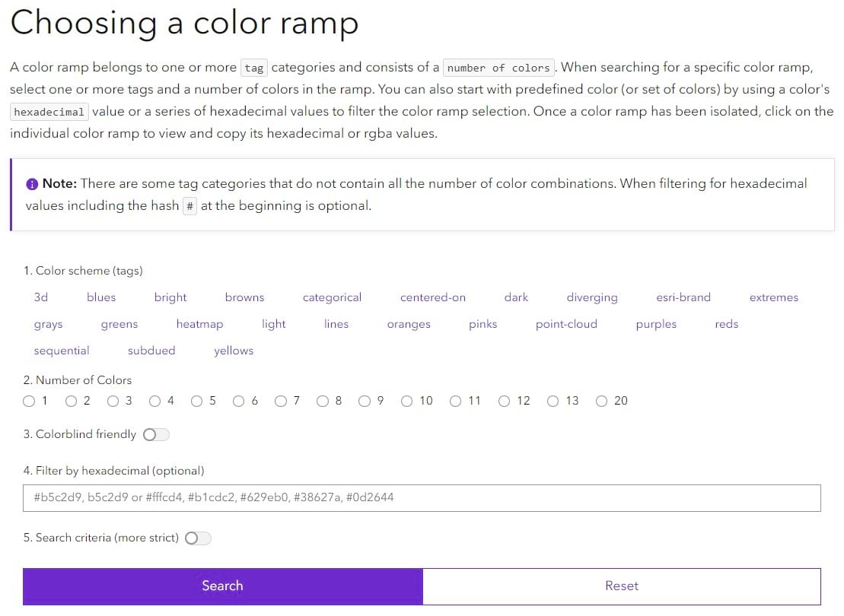The width and height of the screenshot is (844, 616).
Task: Pick 10 for number of colors
Action: pos(407,401)
